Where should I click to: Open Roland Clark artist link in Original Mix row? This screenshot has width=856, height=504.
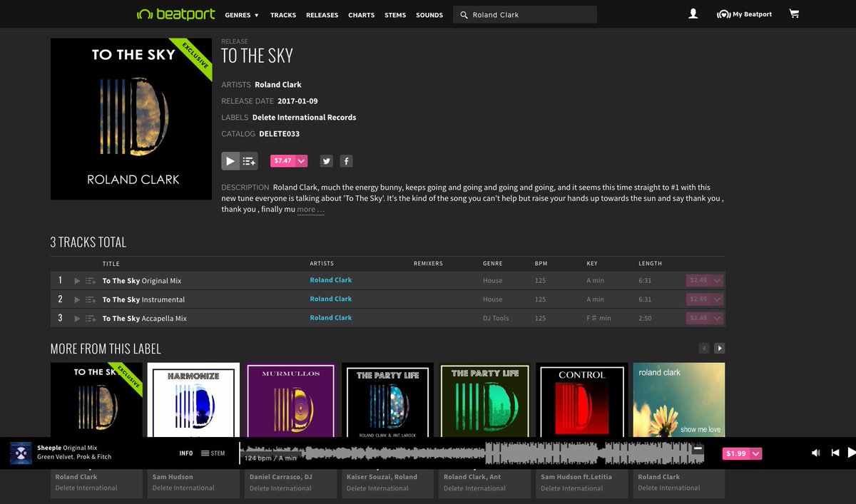tap(331, 280)
